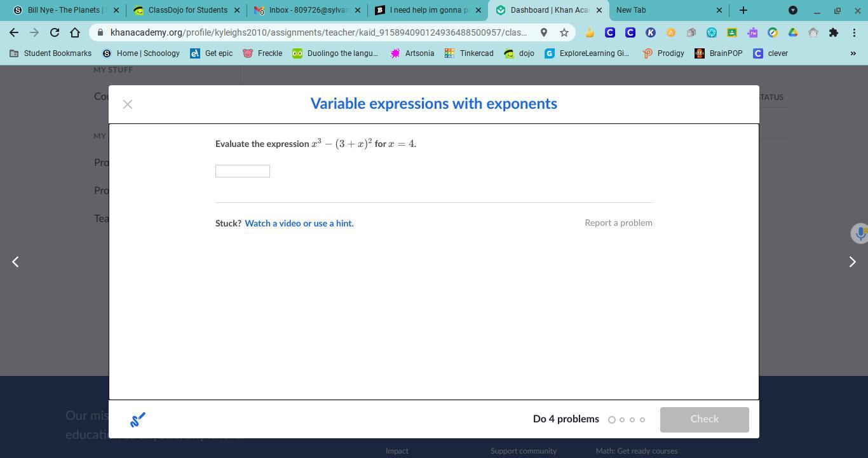Viewport: 868px width, 458px height.
Task: Open the Tinkercad bookmark
Action: tap(470, 53)
